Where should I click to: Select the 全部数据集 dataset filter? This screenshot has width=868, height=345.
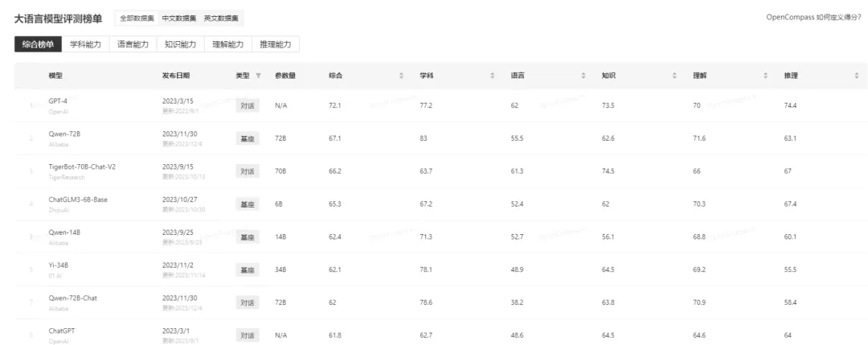pyautogui.click(x=137, y=18)
